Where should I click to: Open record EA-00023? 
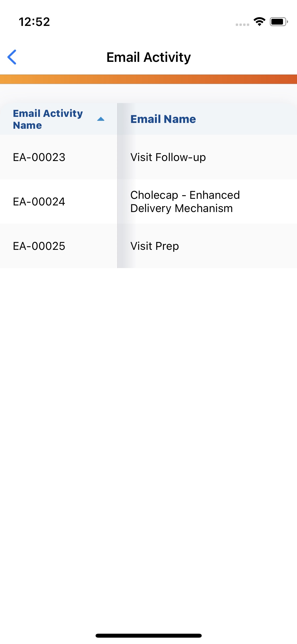tap(39, 157)
